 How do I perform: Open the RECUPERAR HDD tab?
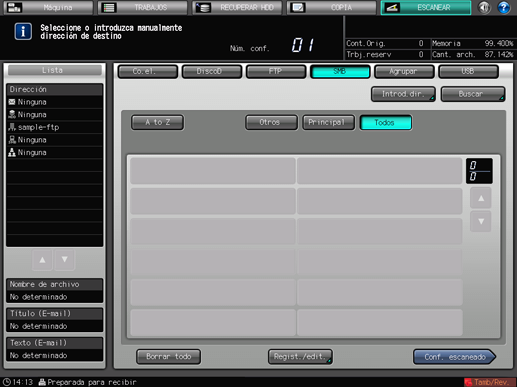pos(237,7)
